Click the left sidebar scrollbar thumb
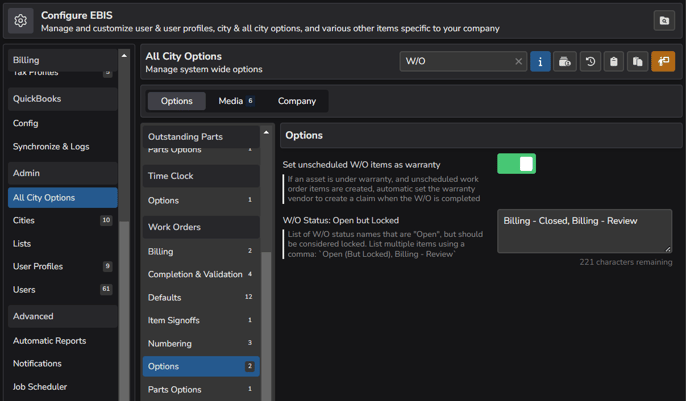Viewport: 686px width, 401px height. (124, 310)
